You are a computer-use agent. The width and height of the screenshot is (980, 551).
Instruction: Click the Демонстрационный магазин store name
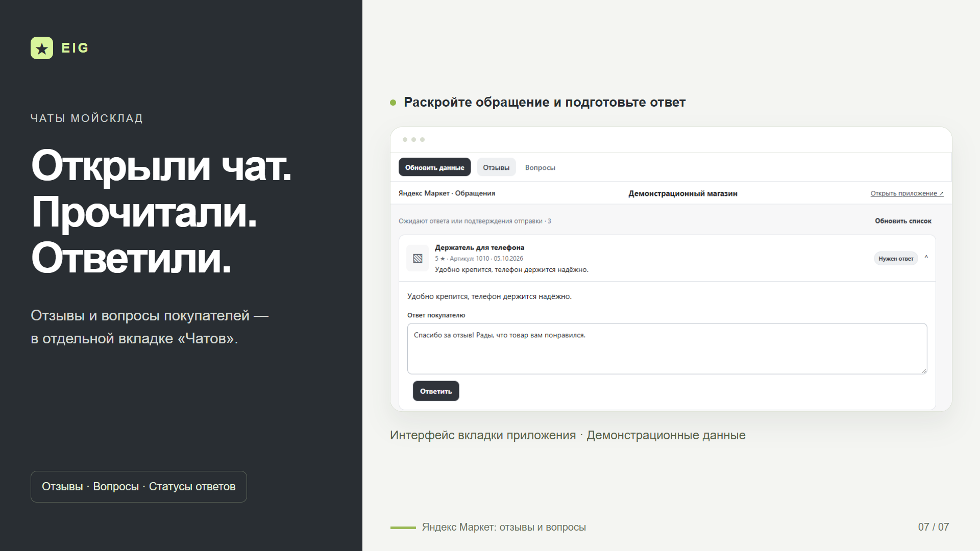(x=682, y=193)
